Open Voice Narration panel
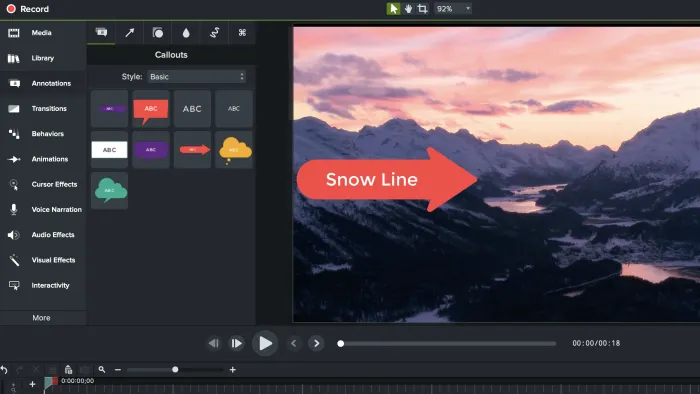Viewport: 700px width, 394px height. coord(43,209)
